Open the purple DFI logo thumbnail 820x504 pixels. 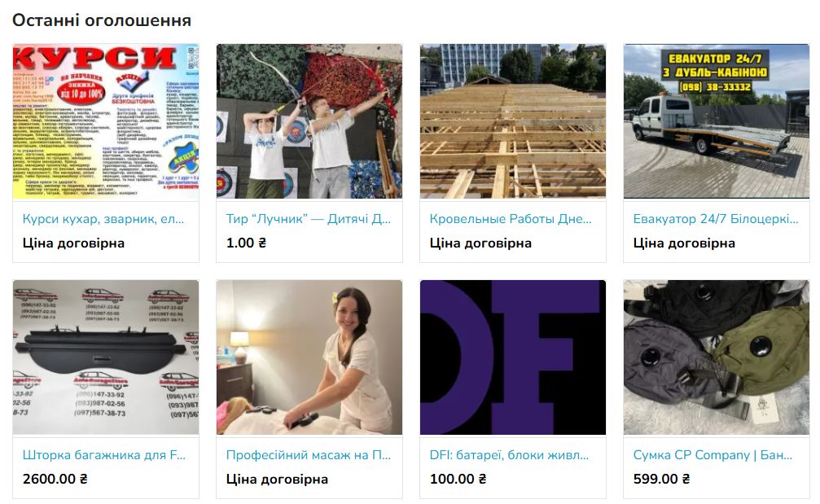point(512,357)
